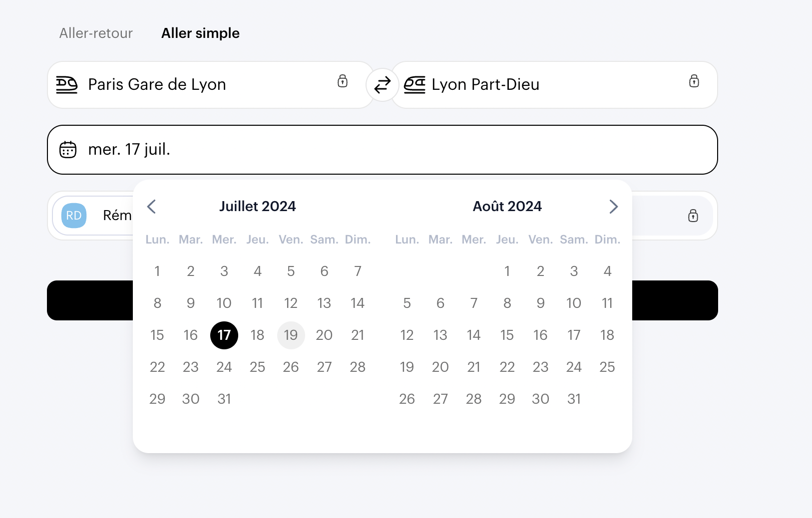This screenshot has height=518, width=812.
Task: Click the Paris Gare de Lyon departure field
Action: 200,85
